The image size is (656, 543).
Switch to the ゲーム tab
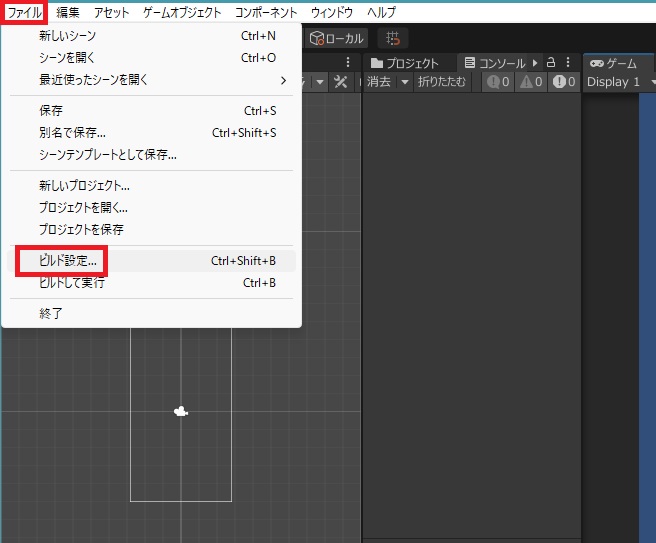click(614, 63)
